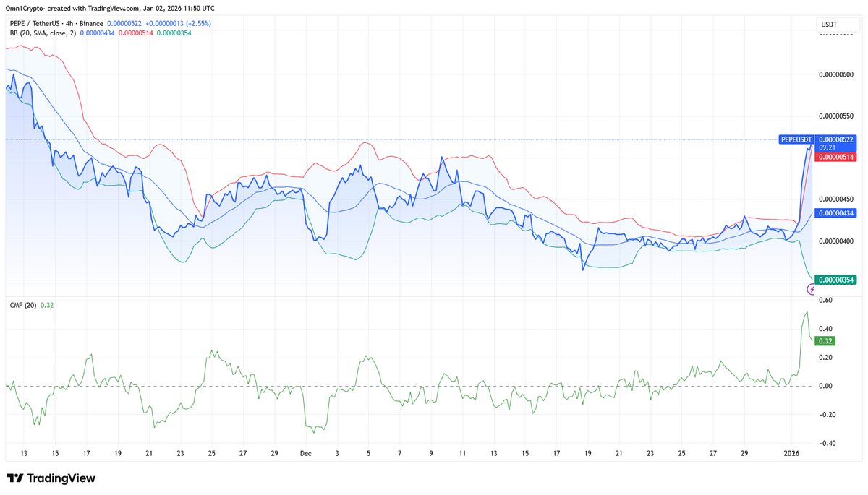Click the PEPEUSDT symbol price tag
Screen dimensions: 868x495
click(796, 139)
